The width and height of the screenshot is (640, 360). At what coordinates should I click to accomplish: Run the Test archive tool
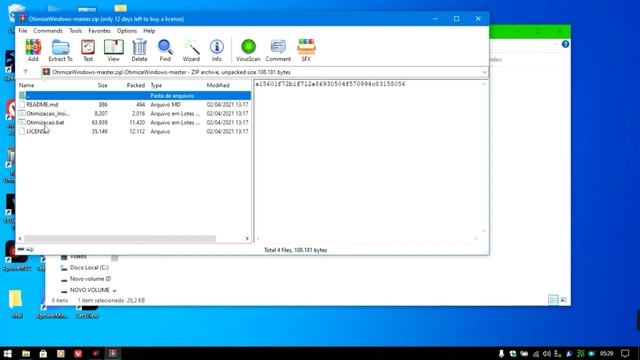tap(88, 50)
